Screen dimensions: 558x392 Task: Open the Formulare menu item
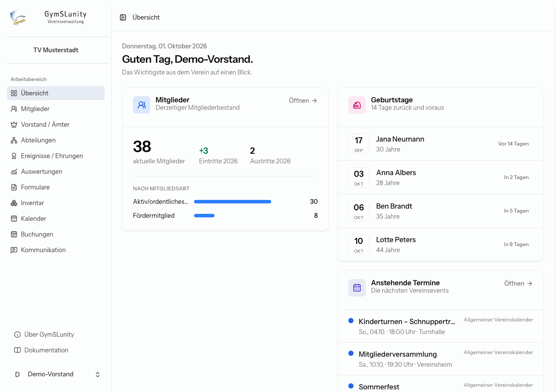(56, 187)
